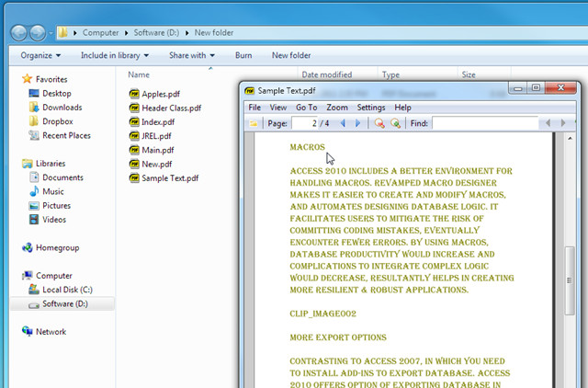This screenshot has height=388, width=588.
Task: Click the page number input field
Action: pos(304,123)
